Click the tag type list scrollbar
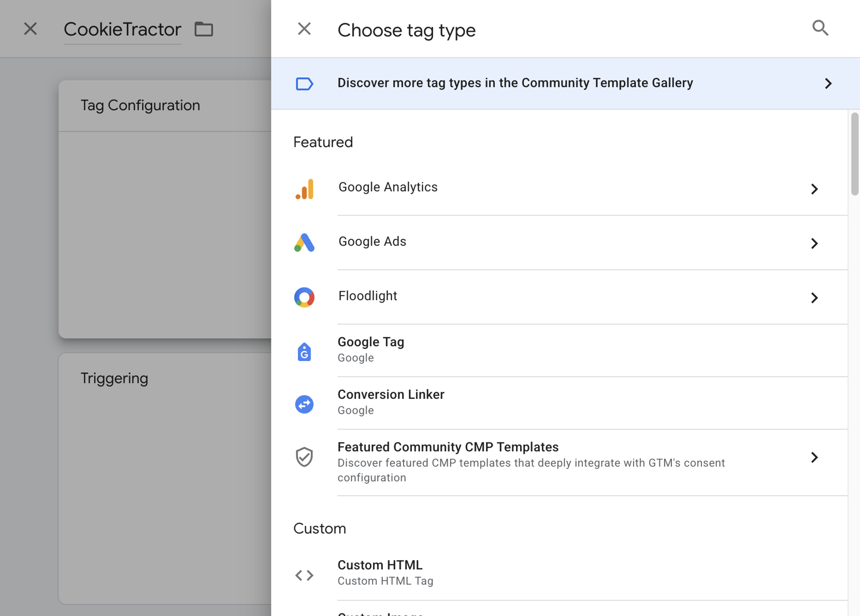This screenshot has width=860, height=616. point(854,154)
